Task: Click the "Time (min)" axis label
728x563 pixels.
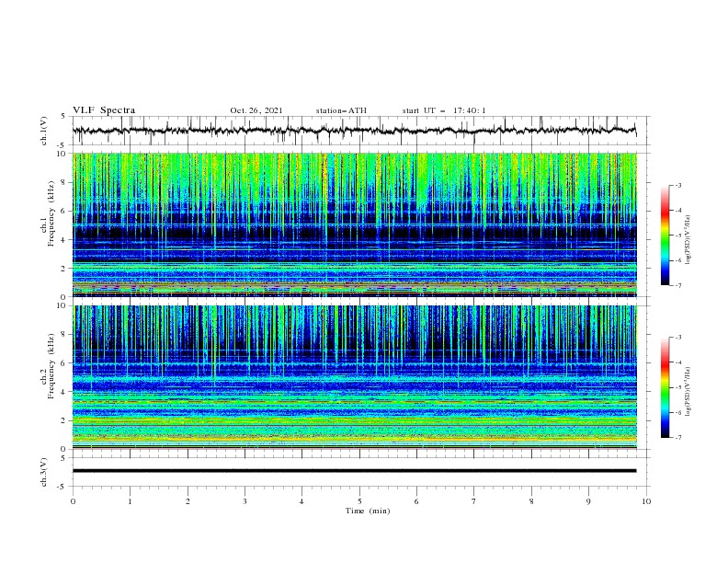Action: [368, 511]
